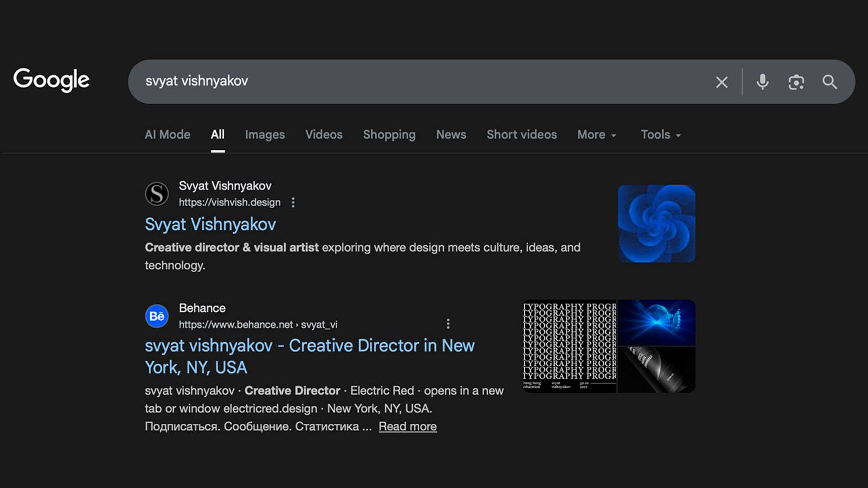Open the Videos tab
Screen dimensions: 868x488
tap(324, 135)
